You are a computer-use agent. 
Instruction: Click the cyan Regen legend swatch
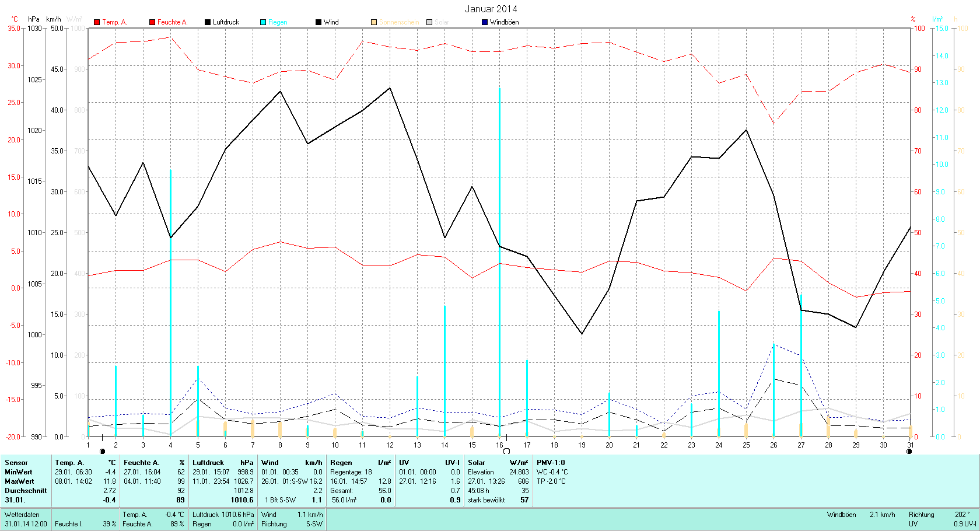[x=263, y=22]
